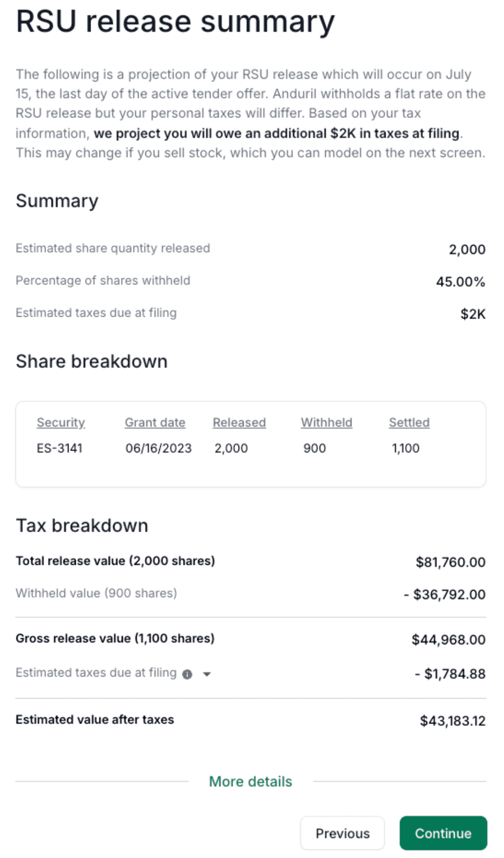Click the Tax breakdown heading
The width and height of the screenshot is (504, 858).
pos(82,525)
